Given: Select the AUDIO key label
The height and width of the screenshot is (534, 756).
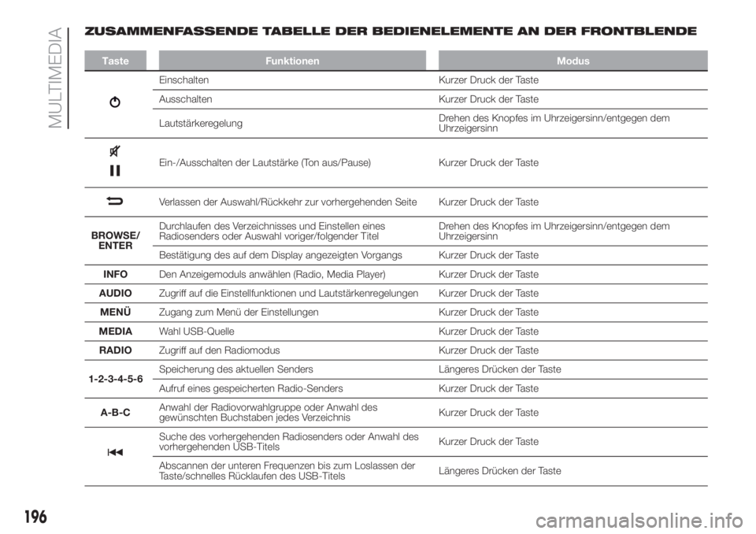Looking at the screenshot, I should click(x=115, y=293).
